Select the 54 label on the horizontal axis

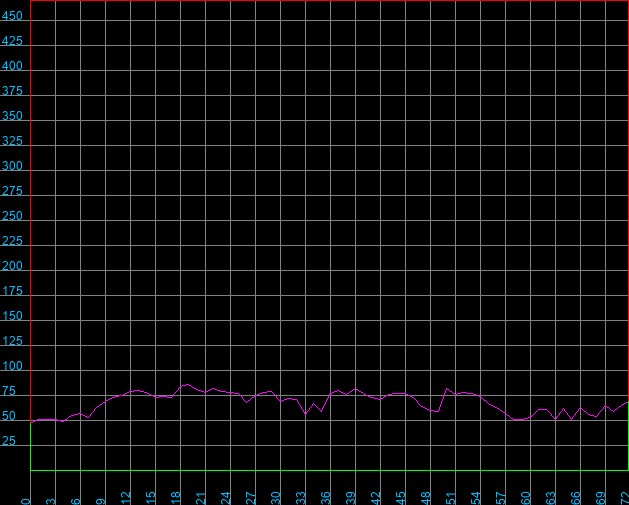[475, 498]
